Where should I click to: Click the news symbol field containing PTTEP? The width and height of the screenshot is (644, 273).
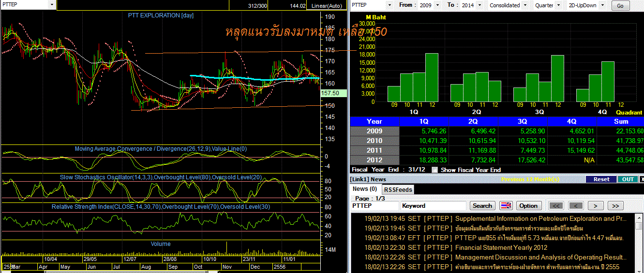coord(374,206)
